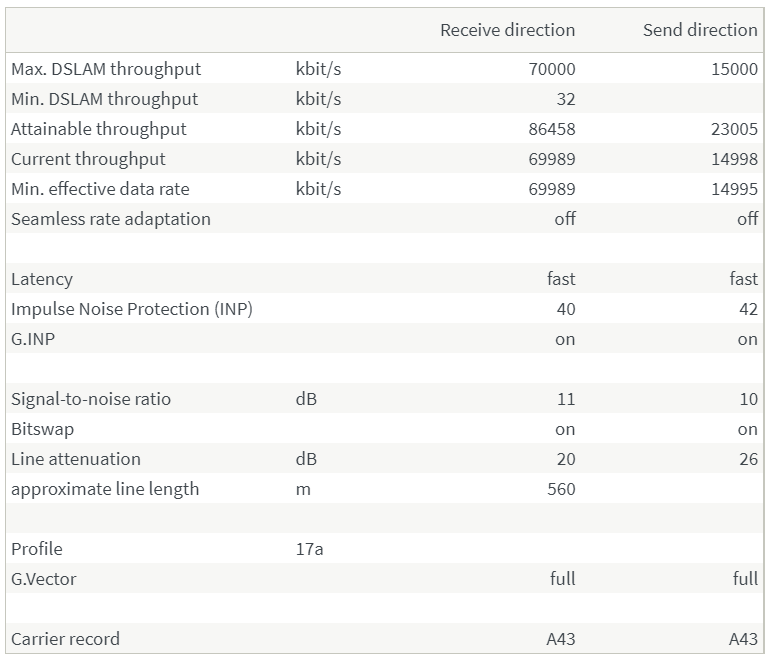Screen dimensions: 771x660
Task: Select the Attainable throughput receive value 86458
Action: click(x=552, y=129)
